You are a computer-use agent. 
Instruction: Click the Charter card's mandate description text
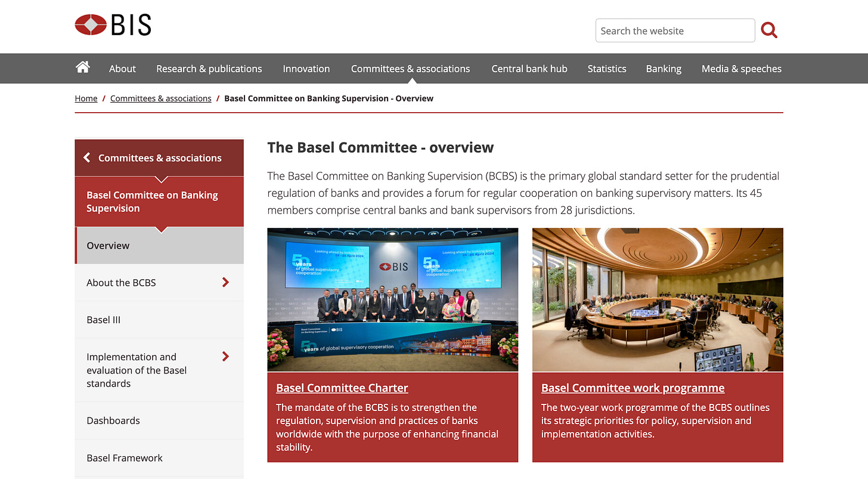coord(387,427)
